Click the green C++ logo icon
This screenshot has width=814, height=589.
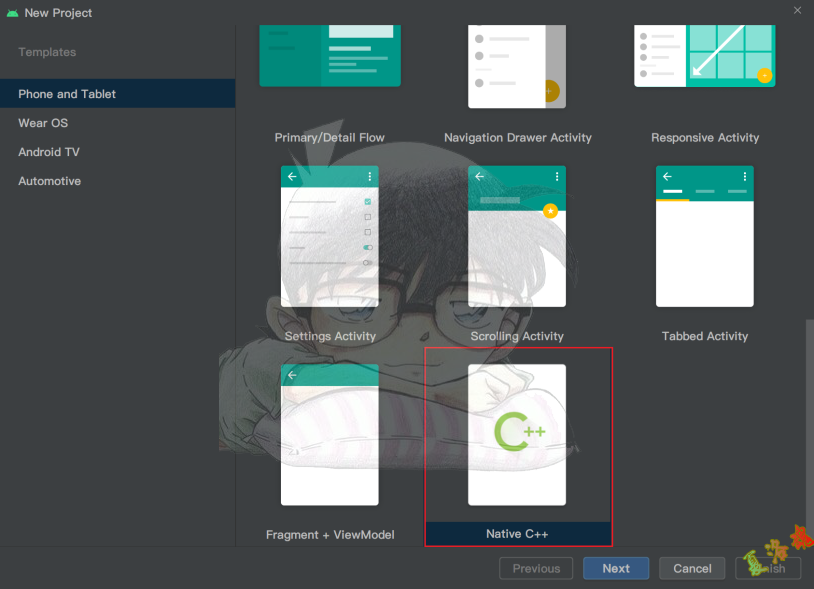click(519, 431)
